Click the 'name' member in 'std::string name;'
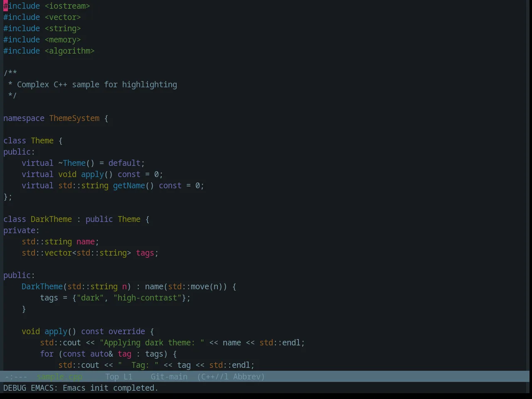Image resolution: width=532 pixels, height=399 pixels. [86, 242]
